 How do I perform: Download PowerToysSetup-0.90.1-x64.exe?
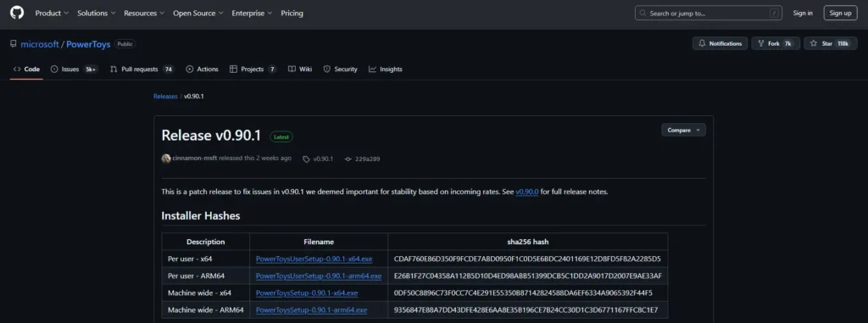tap(307, 292)
